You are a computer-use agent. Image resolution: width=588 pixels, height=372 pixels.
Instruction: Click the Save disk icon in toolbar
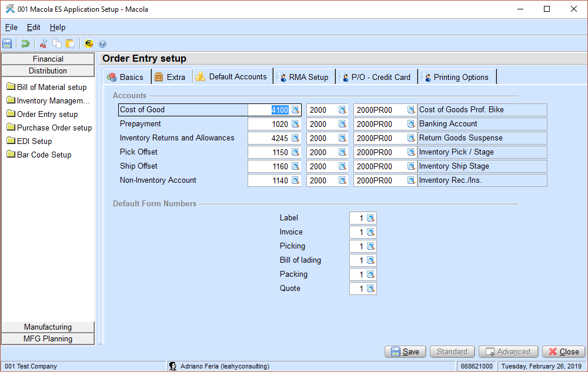(7, 43)
